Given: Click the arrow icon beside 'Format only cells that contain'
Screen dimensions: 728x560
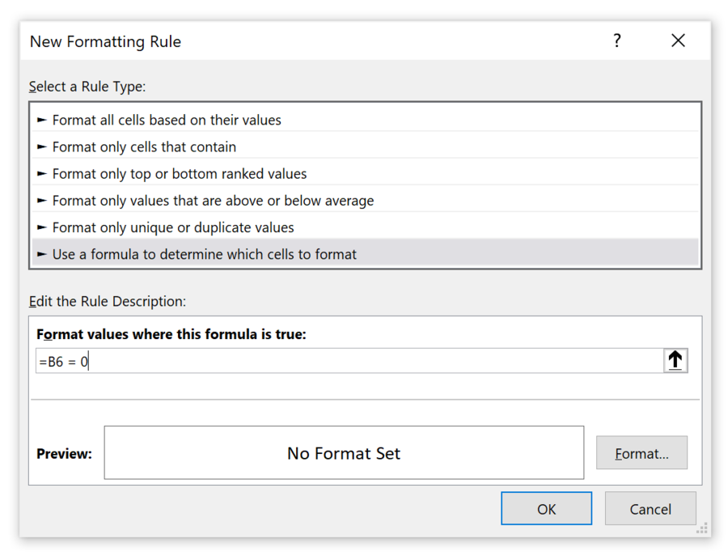Looking at the screenshot, I should pos(40,146).
